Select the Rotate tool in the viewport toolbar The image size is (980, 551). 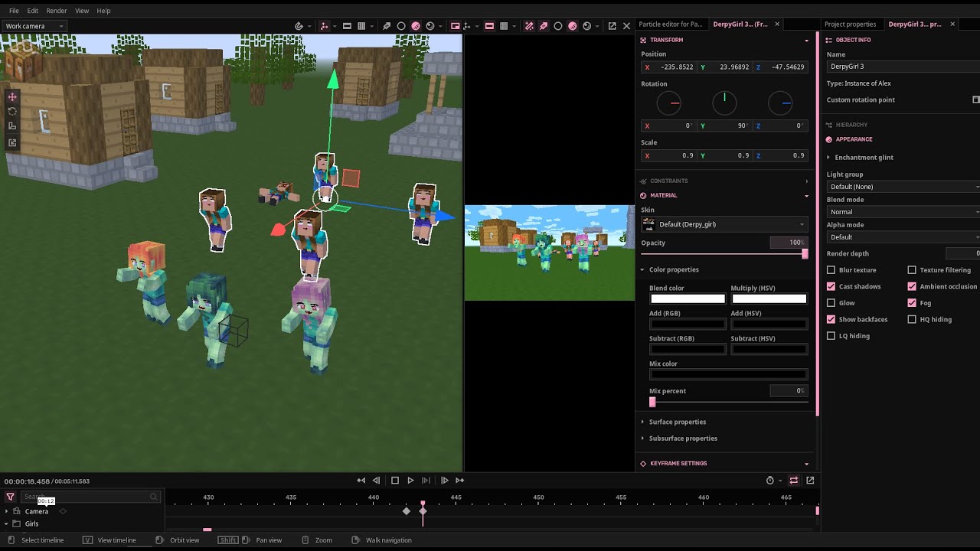pyautogui.click(x=12, y=112)
